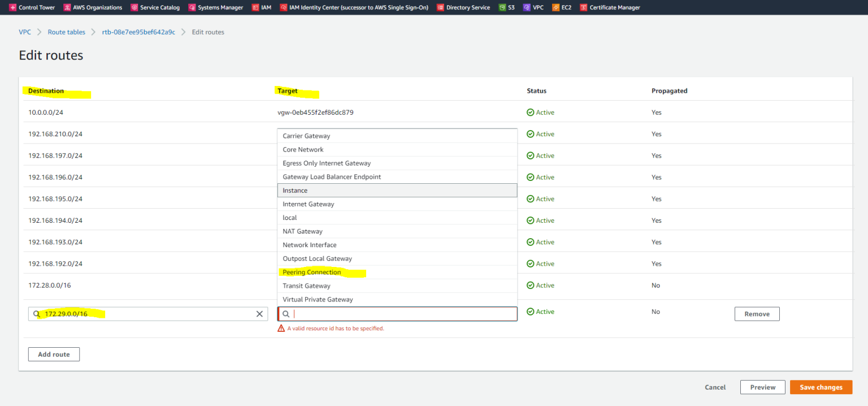
Task: Open the Service Catalog bookmark
Action: coord(155,7)
